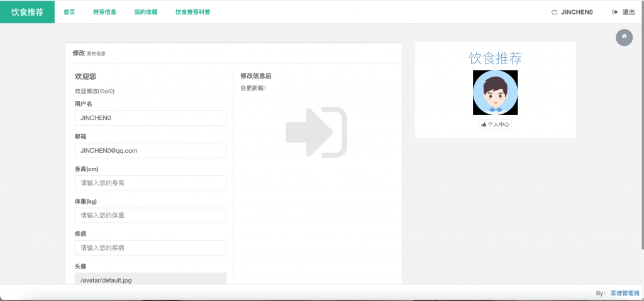Click the 用户名 label

tap(84, 104)
